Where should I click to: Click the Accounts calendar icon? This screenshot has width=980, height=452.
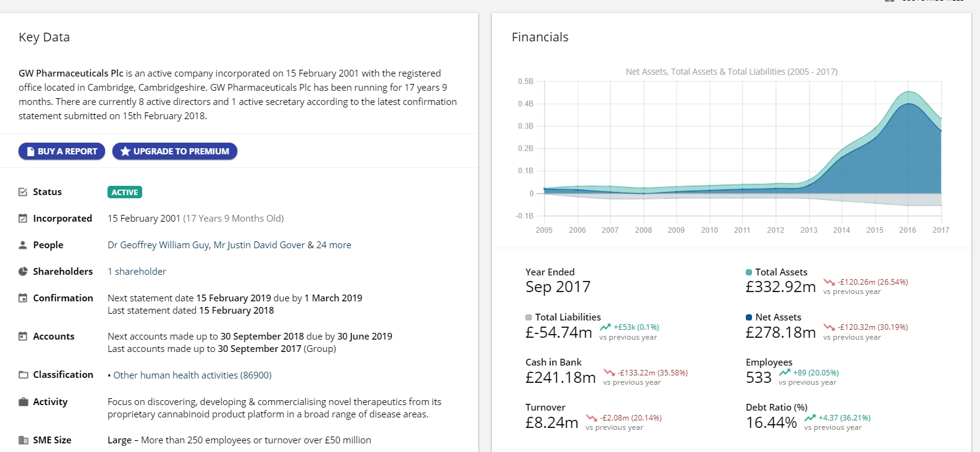pyautogui.click(x=23, y=337)
